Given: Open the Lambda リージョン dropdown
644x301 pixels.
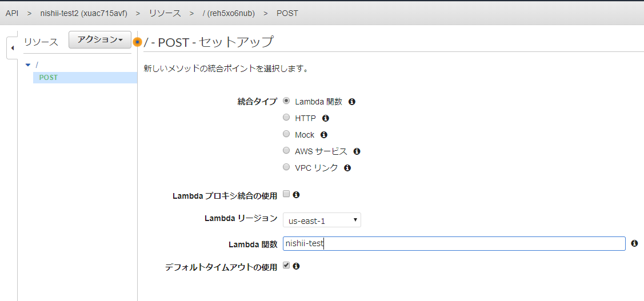Looking at the screenshot, I should coord(322,220).
